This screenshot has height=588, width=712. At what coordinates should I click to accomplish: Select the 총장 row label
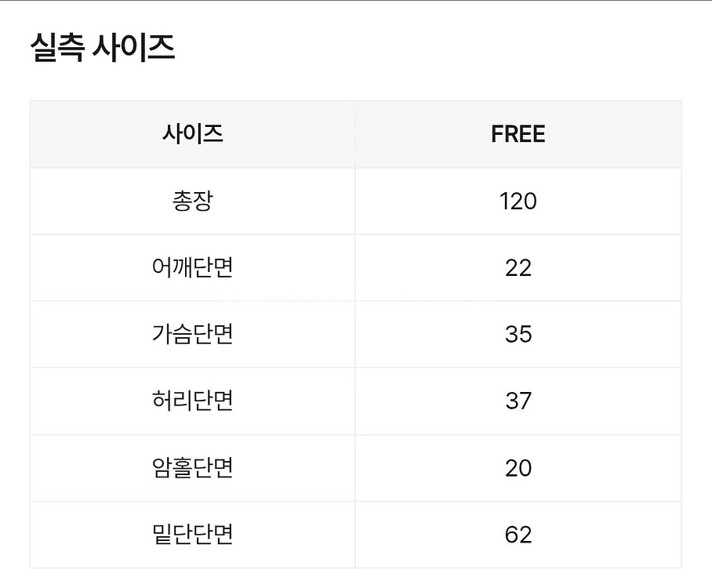[x=193, y=201]
